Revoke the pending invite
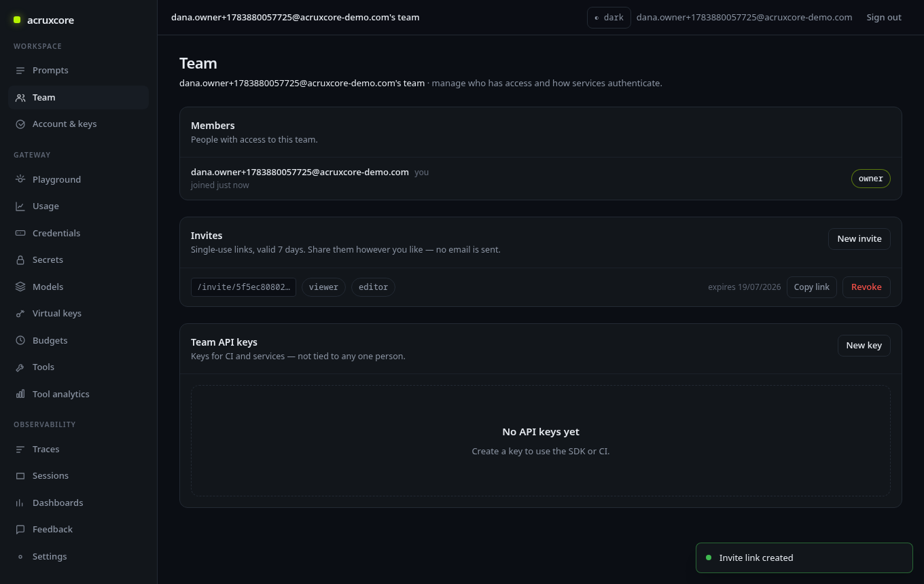Image resolution: width=924 pixels, height=584 pixels. pyautogui.click(x=866, y=287)
